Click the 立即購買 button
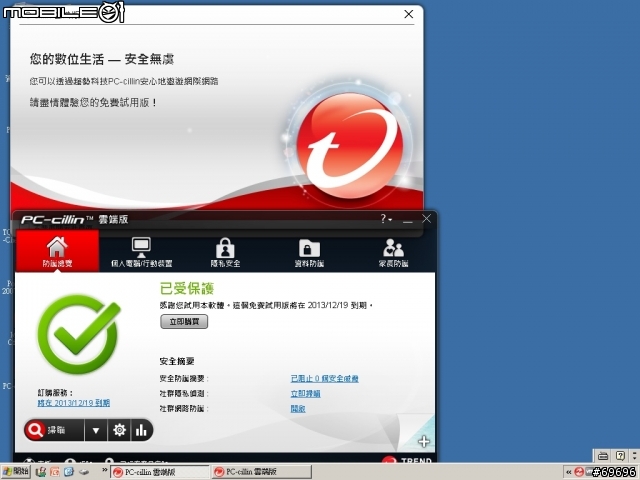 point(184,322)
